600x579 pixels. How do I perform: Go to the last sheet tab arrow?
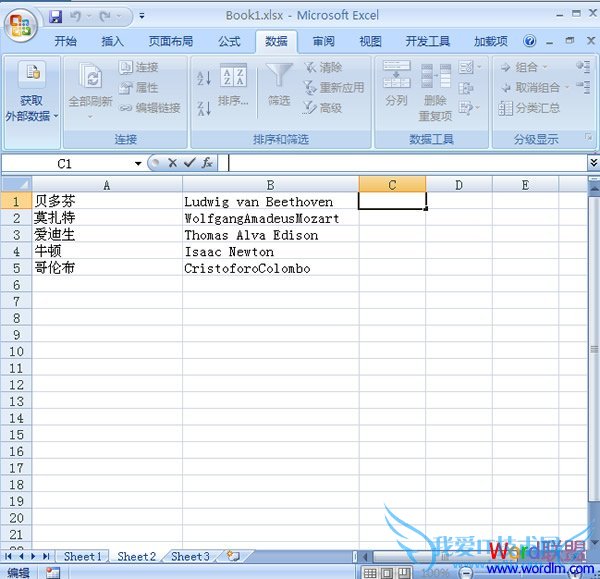coord(46,556)
